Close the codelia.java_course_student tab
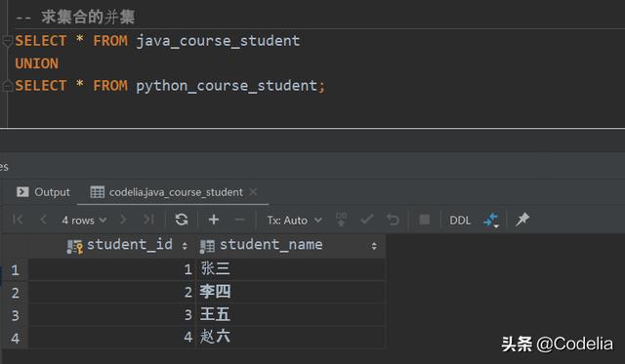 tap(253, 192)
